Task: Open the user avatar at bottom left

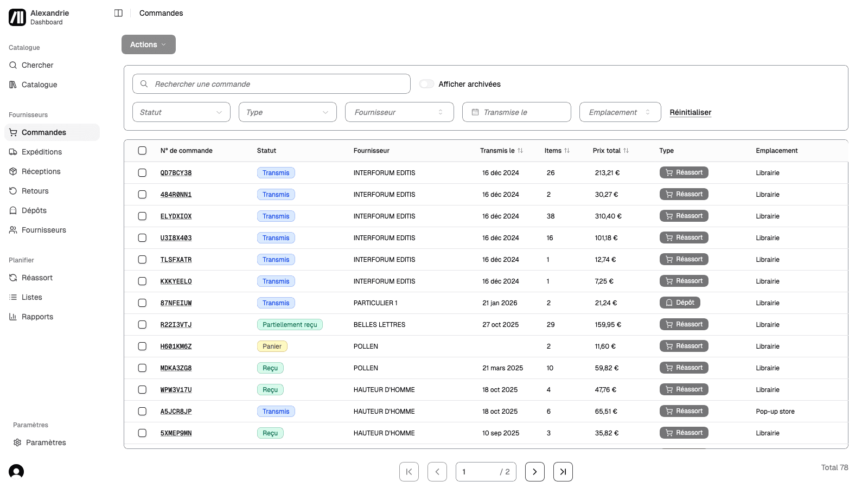Action: pos(16,472)
